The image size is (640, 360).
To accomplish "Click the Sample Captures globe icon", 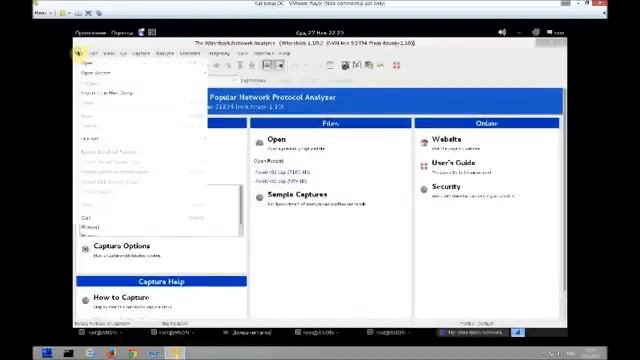I will pos(260,198).
